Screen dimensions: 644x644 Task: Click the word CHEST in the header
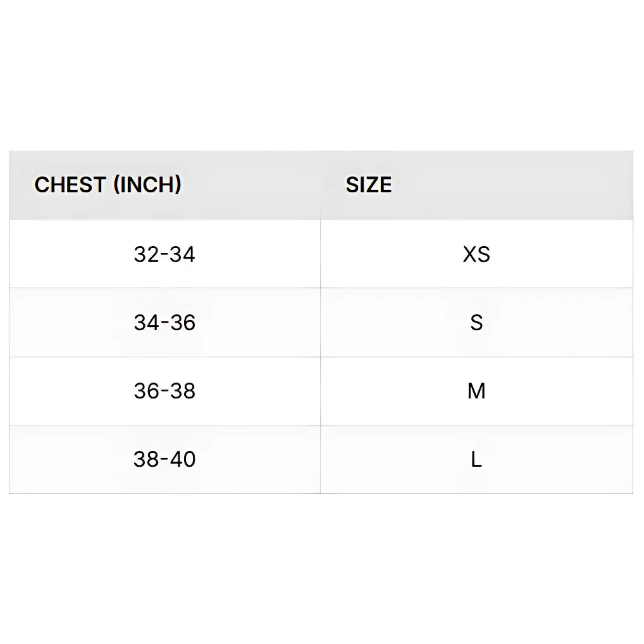coord(70,185)
